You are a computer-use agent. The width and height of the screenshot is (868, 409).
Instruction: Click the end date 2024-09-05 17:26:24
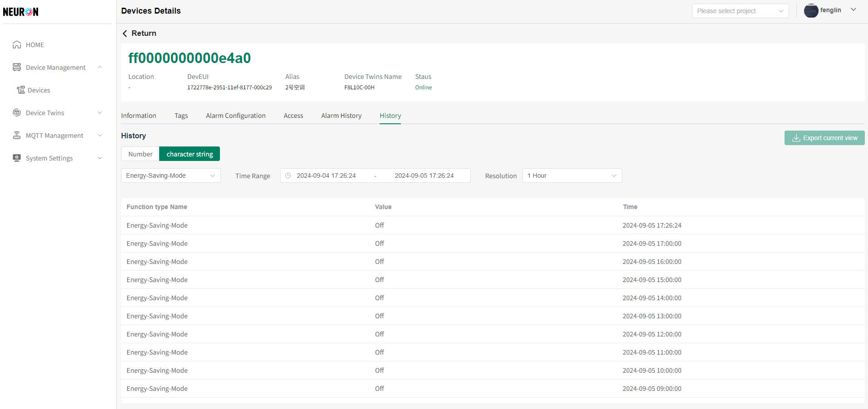[424, 175]
